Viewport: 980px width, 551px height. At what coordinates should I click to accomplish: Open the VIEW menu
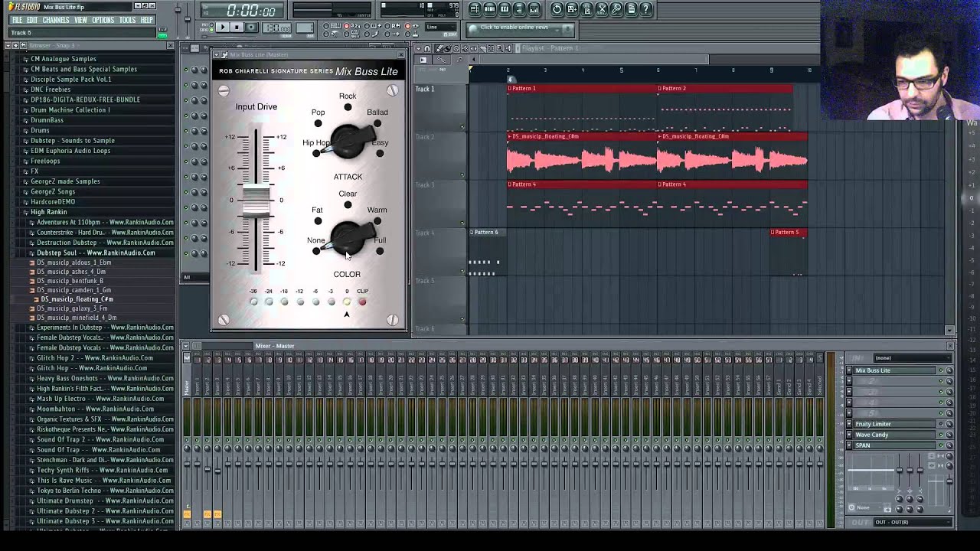pyautogui.click(x=80, y=20)
